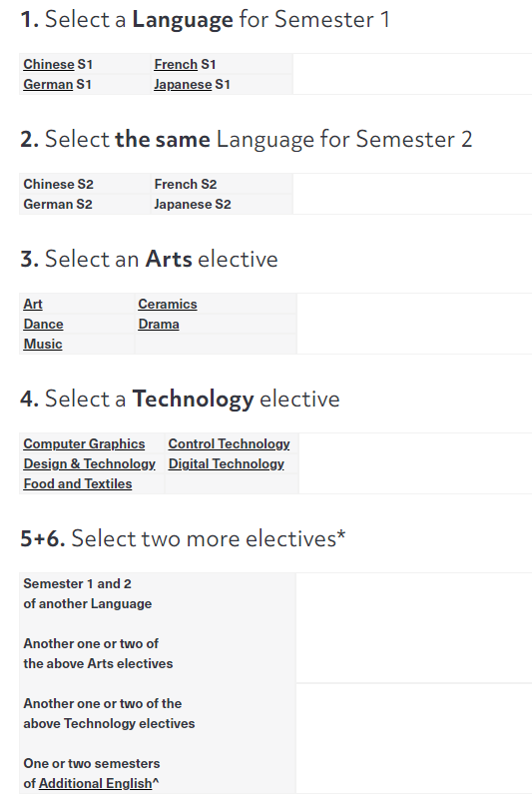Open the French S1 link

tap(176, 64)
